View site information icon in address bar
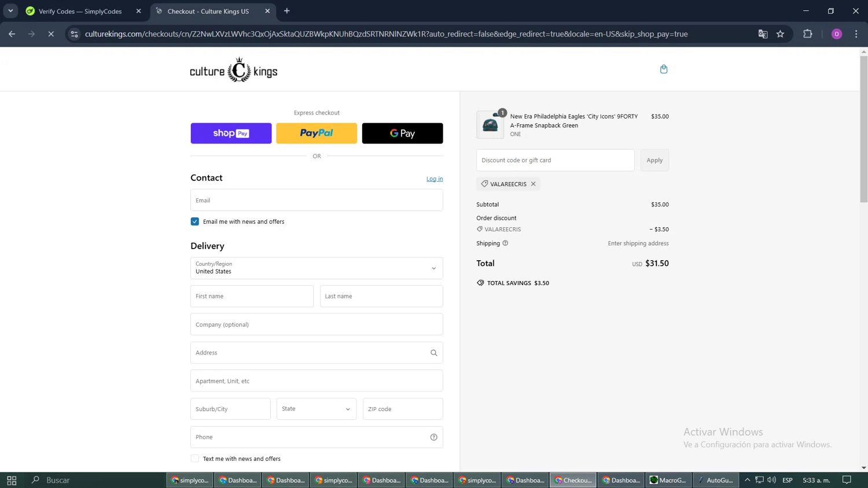 click(x=74, y=34)
